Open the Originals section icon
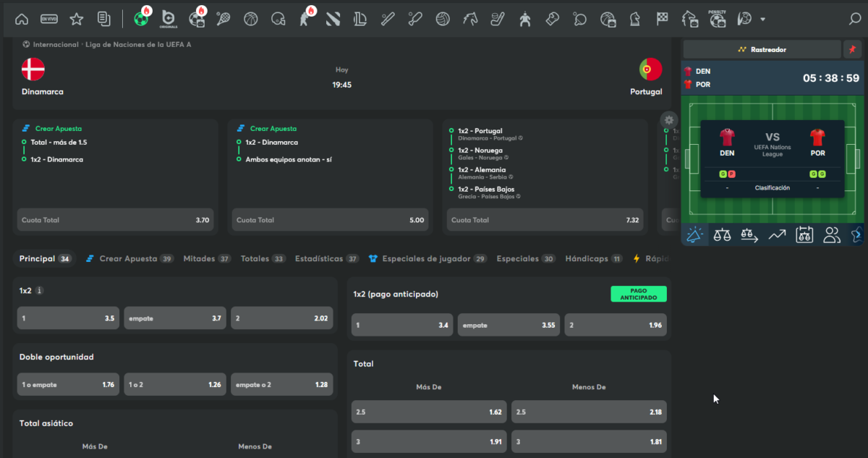The width and height of the screenshot is (868, 458). coord(169,19)
